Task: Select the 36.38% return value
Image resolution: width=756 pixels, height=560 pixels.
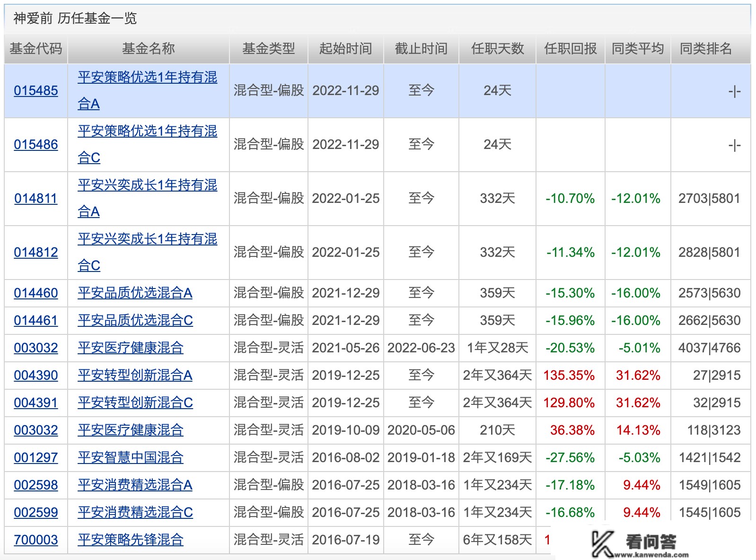Action: [572, 430]
